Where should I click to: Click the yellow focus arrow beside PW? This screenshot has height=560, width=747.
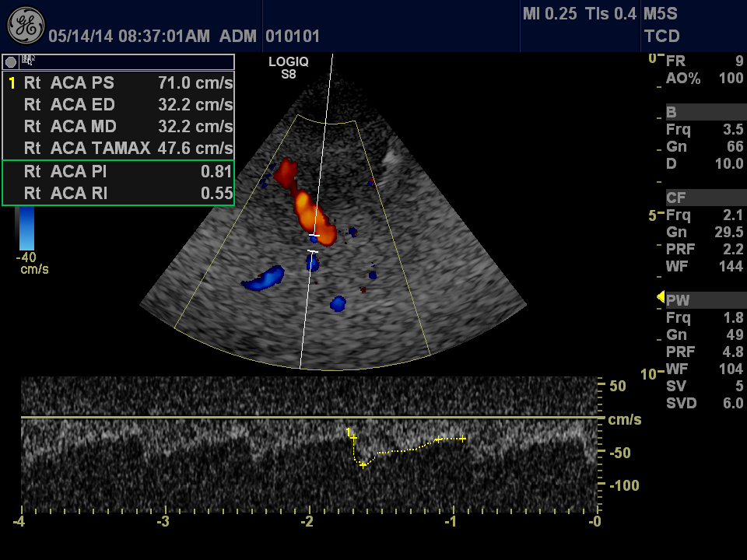point(661,297)
